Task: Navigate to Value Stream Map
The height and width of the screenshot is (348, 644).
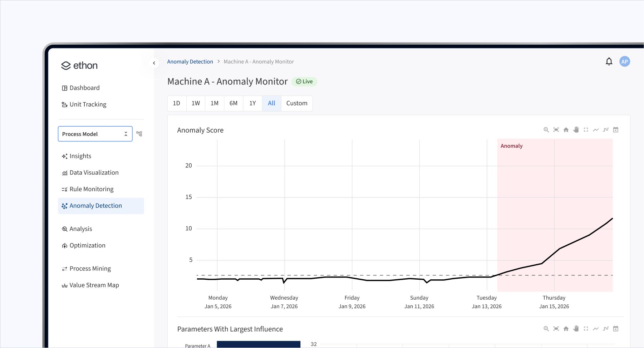Action: [94, 285]
